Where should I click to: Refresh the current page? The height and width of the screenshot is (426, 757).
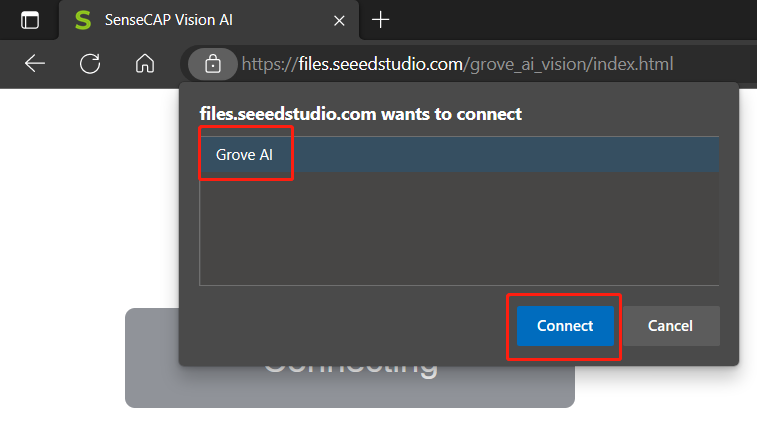coord(90,64)
